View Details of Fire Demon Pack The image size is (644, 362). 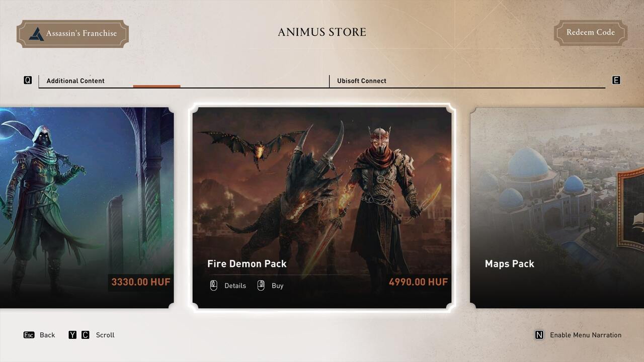[235, 286]
